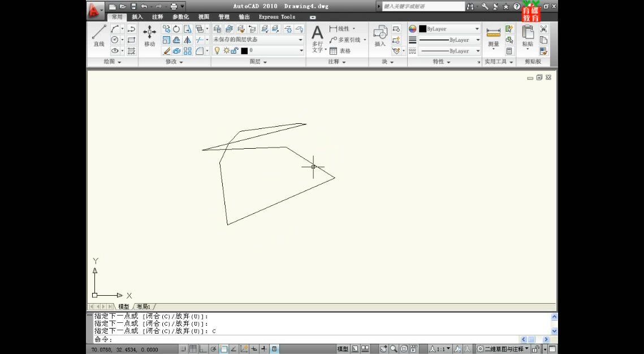Toggle layer 0 light bulb on/off
Viewport: 644px width, 354px height.
[x=217, y=50]
